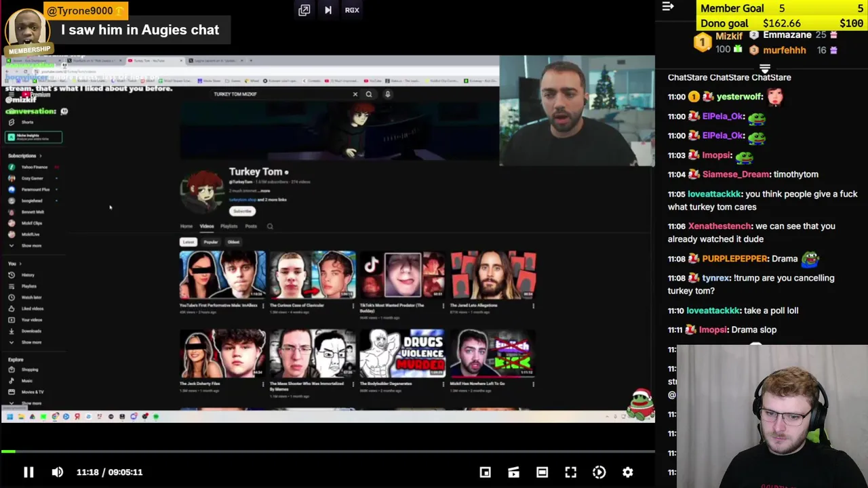Click the RGX button at top
The image size is (868, 488).
tap(352, 10)
